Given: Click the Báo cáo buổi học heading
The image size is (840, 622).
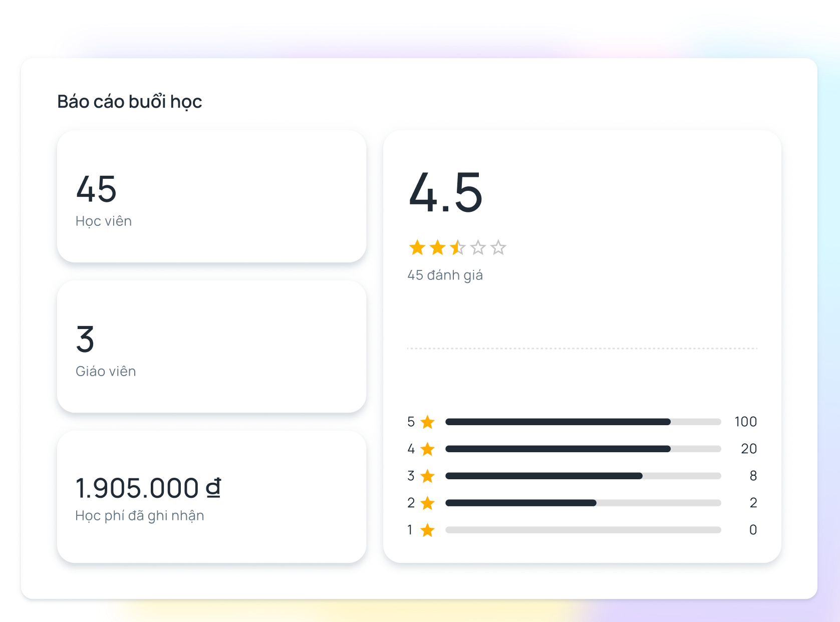Looking at the screenshot, I should point(129,102).
